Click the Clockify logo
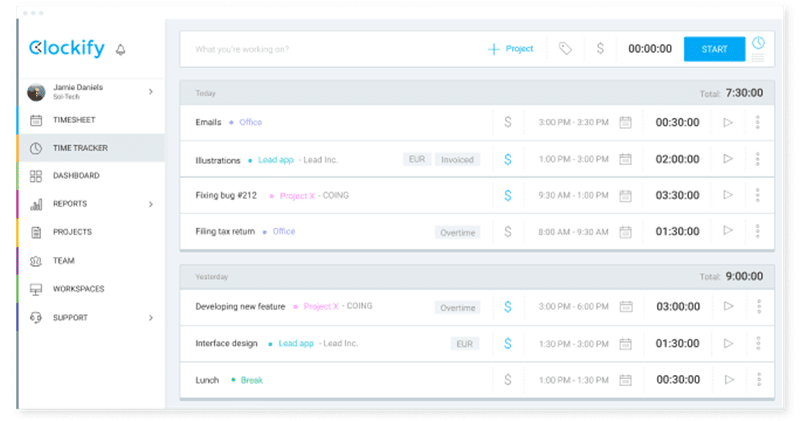The image size is (800, 421). coord(67,48)
